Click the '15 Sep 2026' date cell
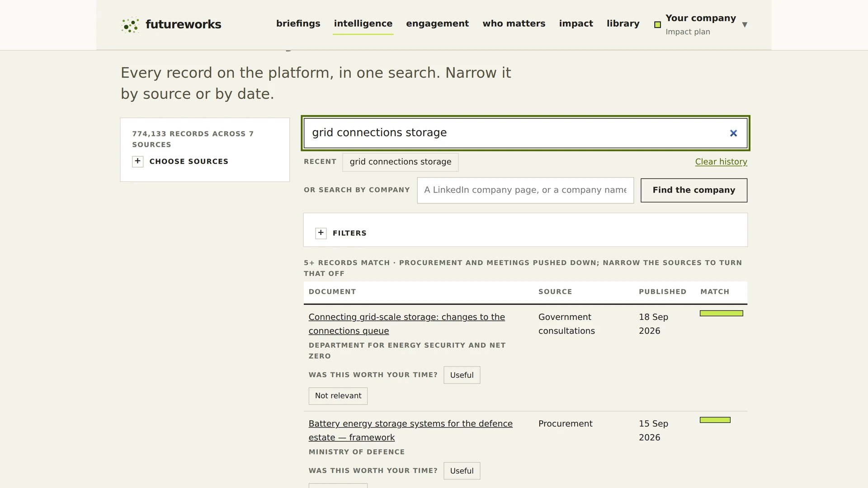Screen dimensions: 868x488 coord(653,431)
